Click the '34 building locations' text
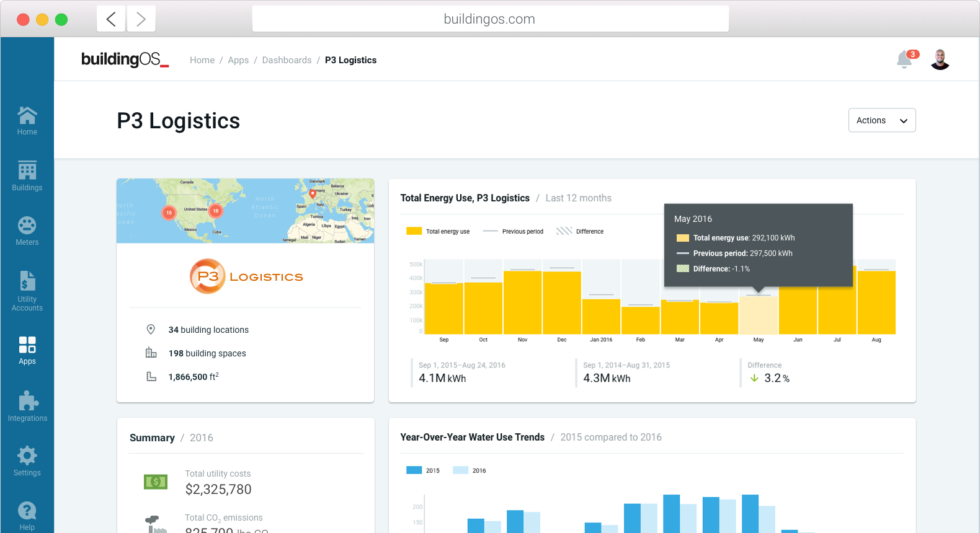Screen dimensions: 980x533 pos(208,330)
